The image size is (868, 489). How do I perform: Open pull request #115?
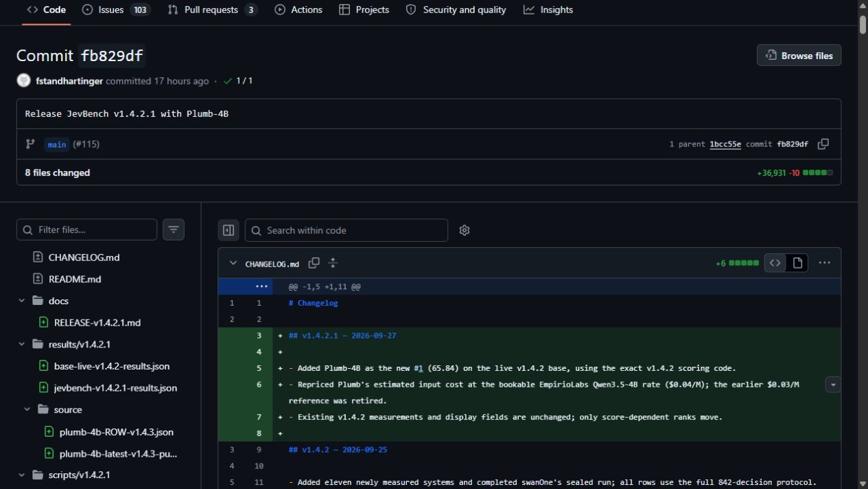pos(86,144)
